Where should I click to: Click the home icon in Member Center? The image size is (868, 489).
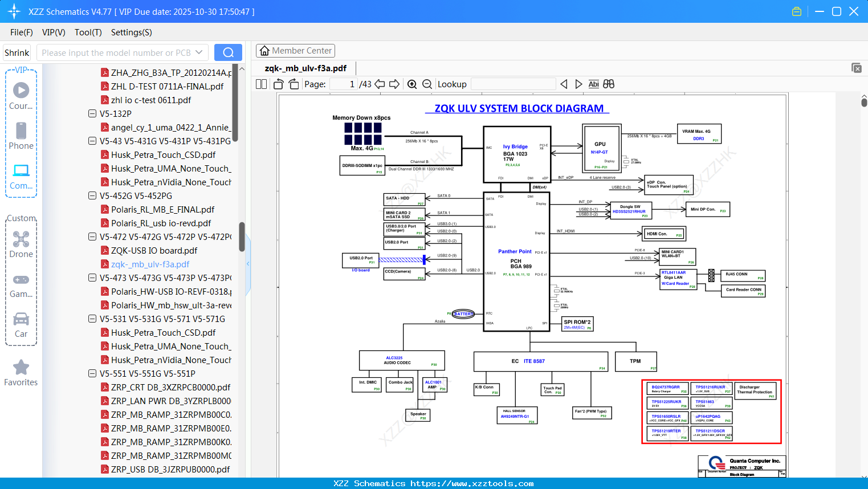coord(264,51)
